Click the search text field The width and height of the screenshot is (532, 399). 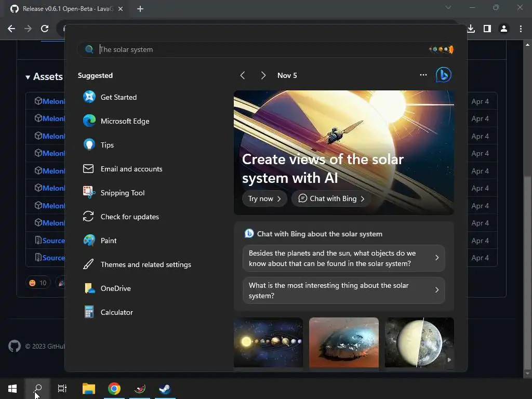pos(264,49)
